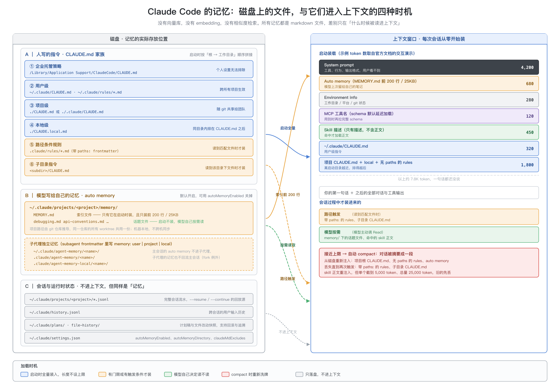Click the ~/.claude/projects/<project>/memory/ path
Viewport: 560px width, 392px height.
pos(73,207)
